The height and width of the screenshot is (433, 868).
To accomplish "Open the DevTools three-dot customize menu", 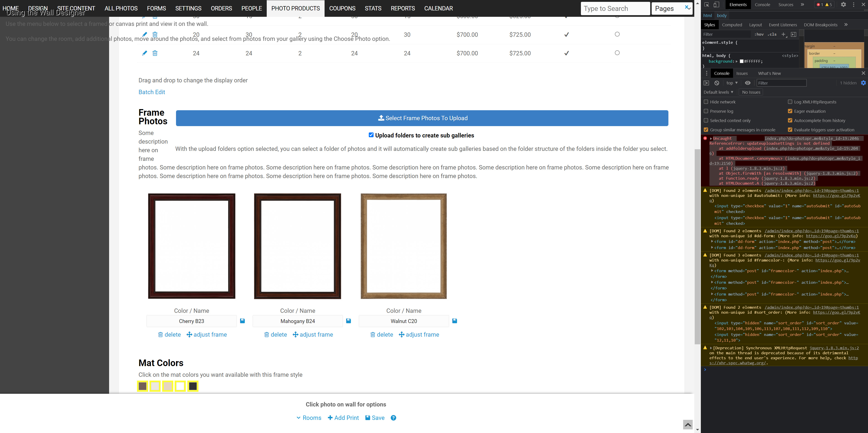I will 853,5.
